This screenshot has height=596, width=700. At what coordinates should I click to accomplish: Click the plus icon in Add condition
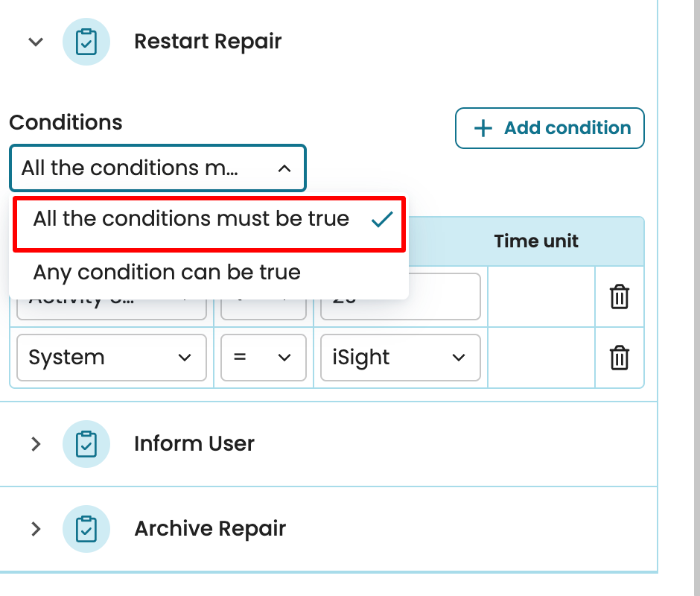pos(483,128)
